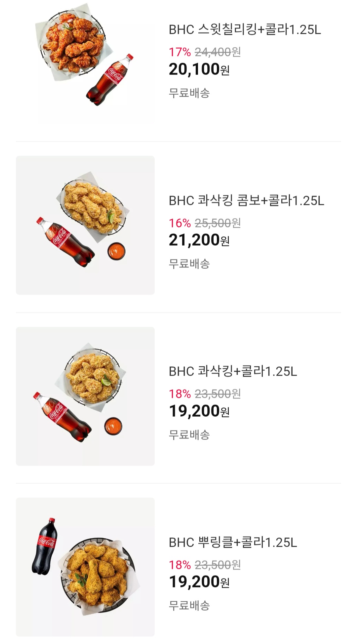The width and height of the screenshot is (357, 644).
Task: Click the 17% discount label
Action: click(x=179, y=52)
